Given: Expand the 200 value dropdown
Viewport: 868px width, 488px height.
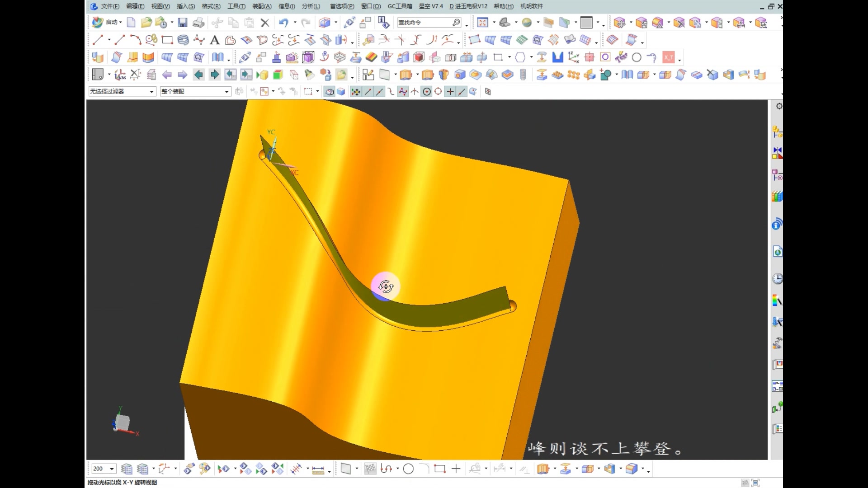Looking at the screenshot, I should pos(112,469).
